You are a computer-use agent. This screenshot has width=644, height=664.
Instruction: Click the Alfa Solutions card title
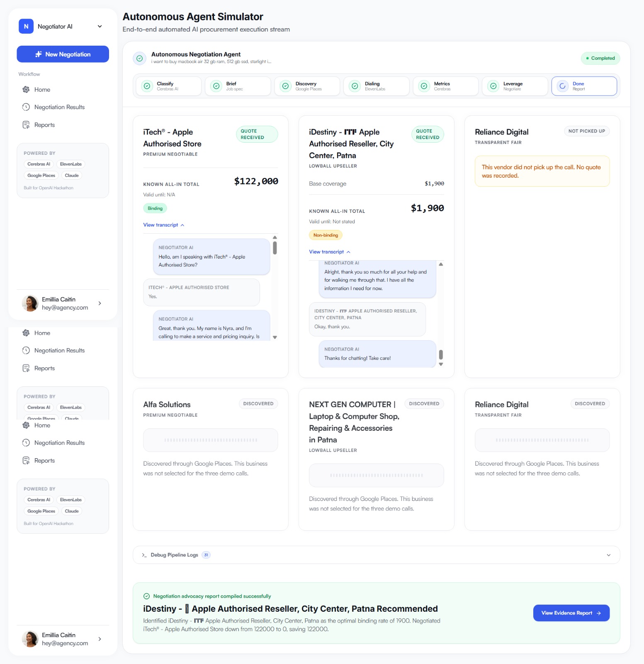pyautogui.click(x=167, y=405)
